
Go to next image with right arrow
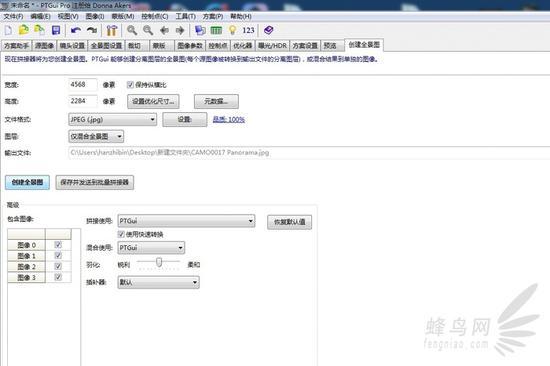tap(180, 31)
